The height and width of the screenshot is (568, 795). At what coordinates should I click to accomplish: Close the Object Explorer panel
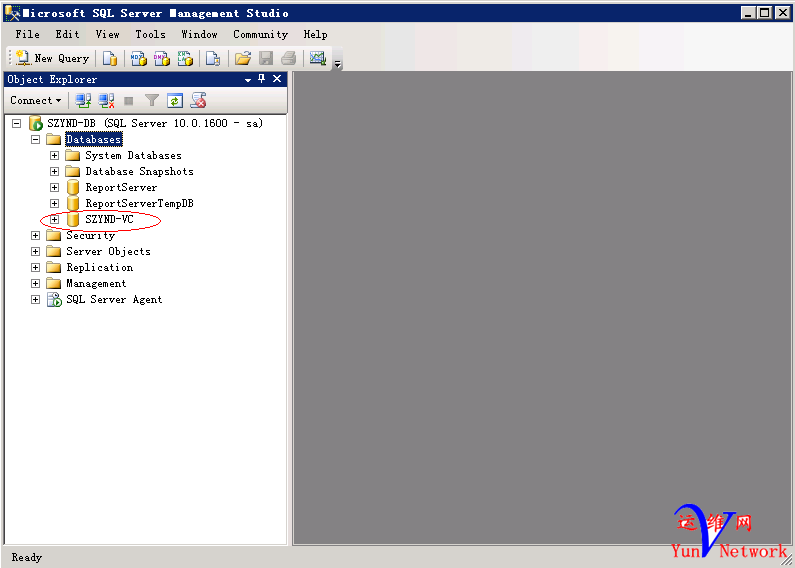coord(277,79)
